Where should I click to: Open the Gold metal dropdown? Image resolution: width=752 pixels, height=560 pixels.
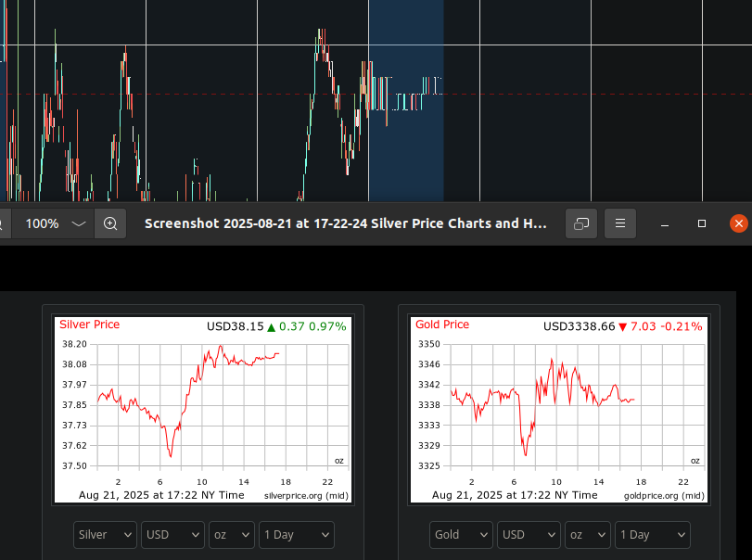click(x=461, y=535)
